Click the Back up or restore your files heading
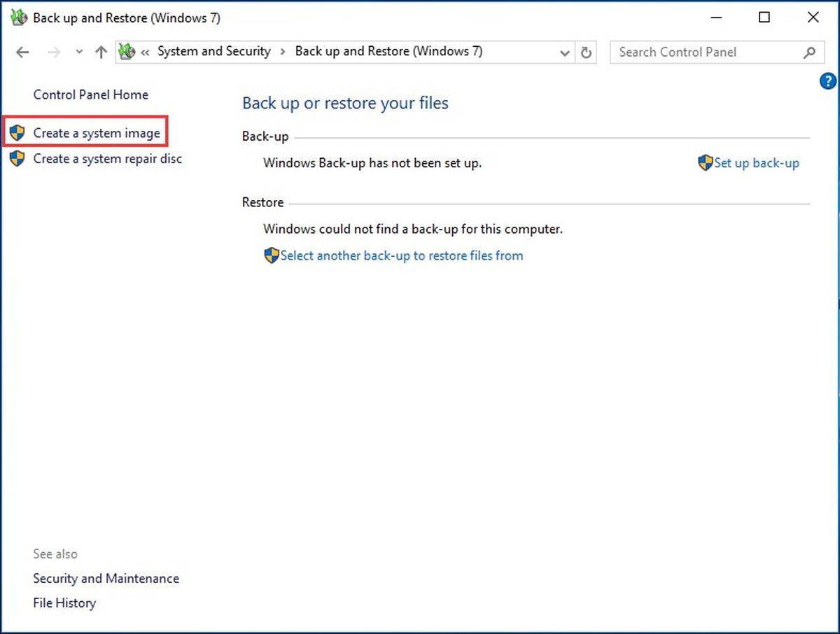This screenshot has height=634, width=840. click(x=345, y=104)
